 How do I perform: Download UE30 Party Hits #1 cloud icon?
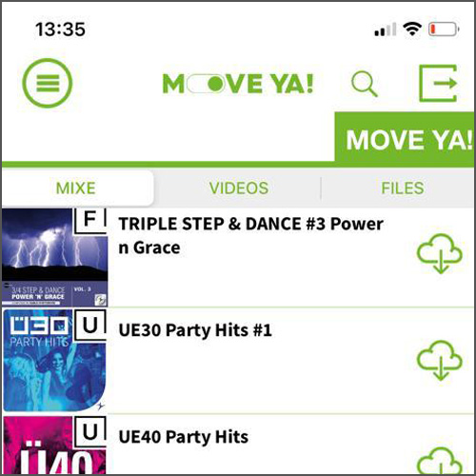coord(440,361)
